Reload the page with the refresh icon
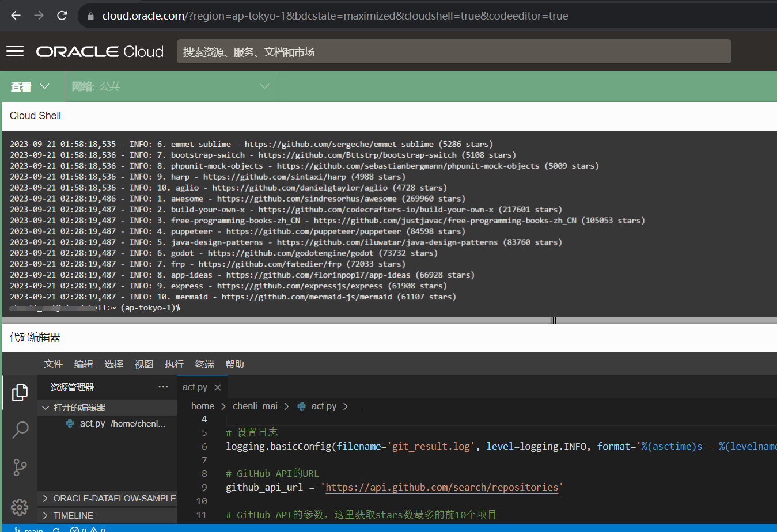The image size is (777, 532). 62,16
